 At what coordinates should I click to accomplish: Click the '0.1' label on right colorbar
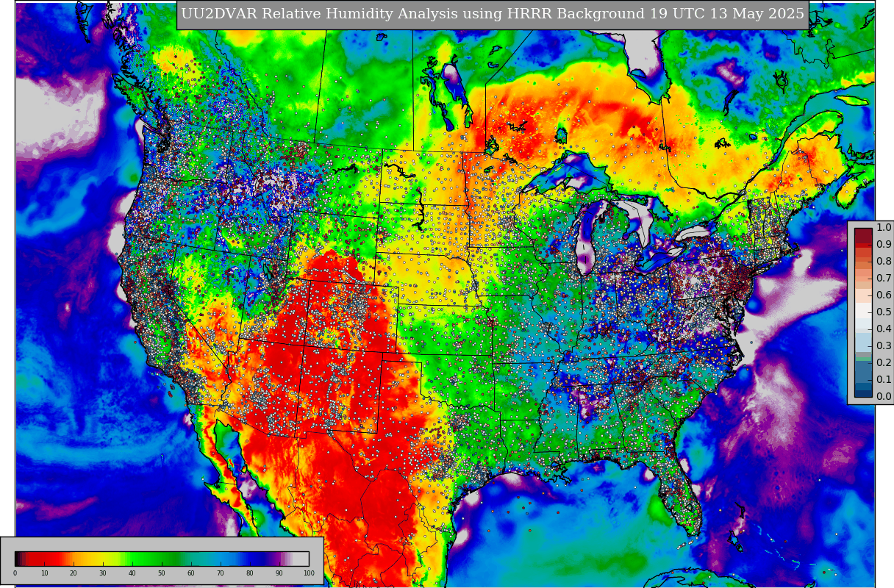(884, 380)
